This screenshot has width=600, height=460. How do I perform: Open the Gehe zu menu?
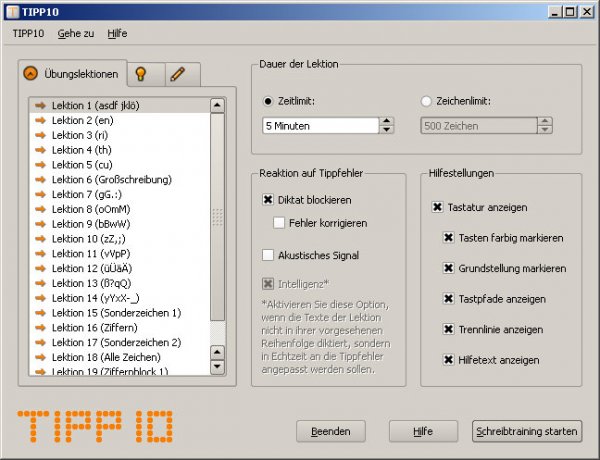coord(76,33)
